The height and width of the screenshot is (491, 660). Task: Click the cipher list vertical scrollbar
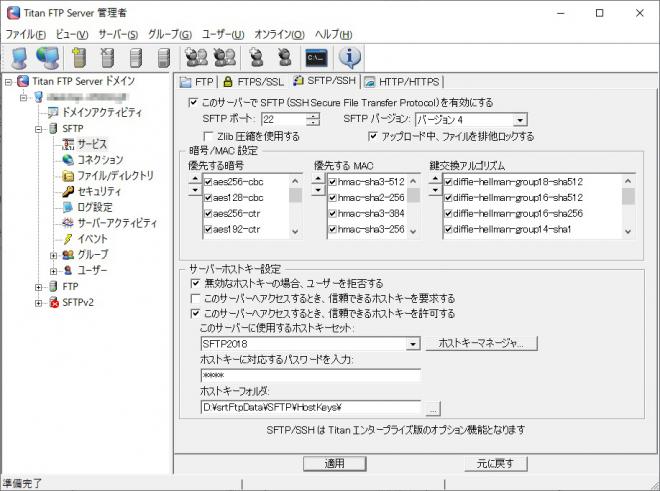coord(295,206)
